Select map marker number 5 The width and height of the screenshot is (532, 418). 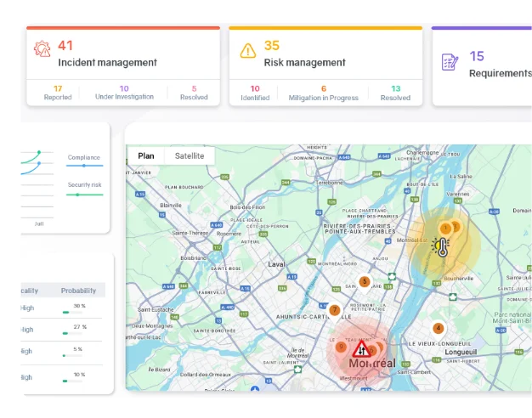coord(365,282)
